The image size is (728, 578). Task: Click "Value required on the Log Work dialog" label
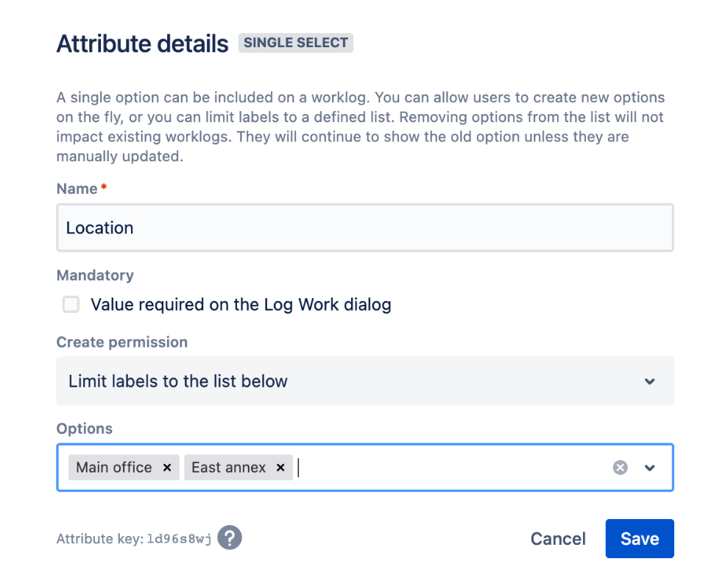pyautogui.click(x=241, y=305)
